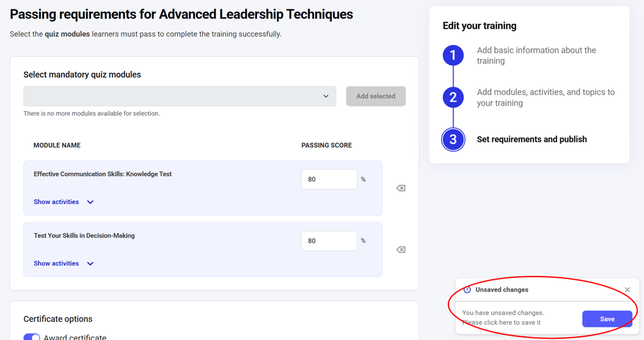
Task: Click 'Set requirements and publish' label
Action: point(531,140)
